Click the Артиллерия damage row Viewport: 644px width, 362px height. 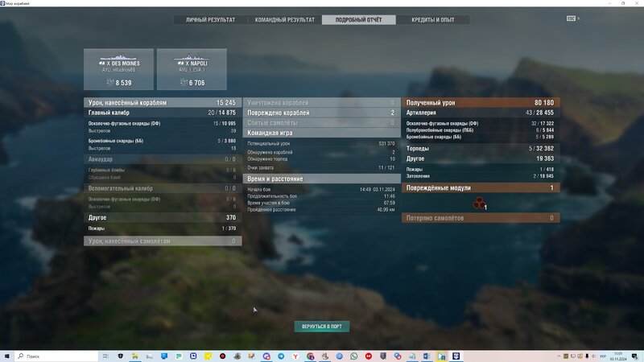481,113
